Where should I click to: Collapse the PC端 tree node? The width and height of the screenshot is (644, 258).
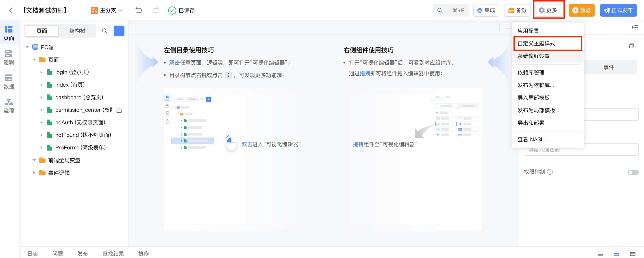pos(27,47)
